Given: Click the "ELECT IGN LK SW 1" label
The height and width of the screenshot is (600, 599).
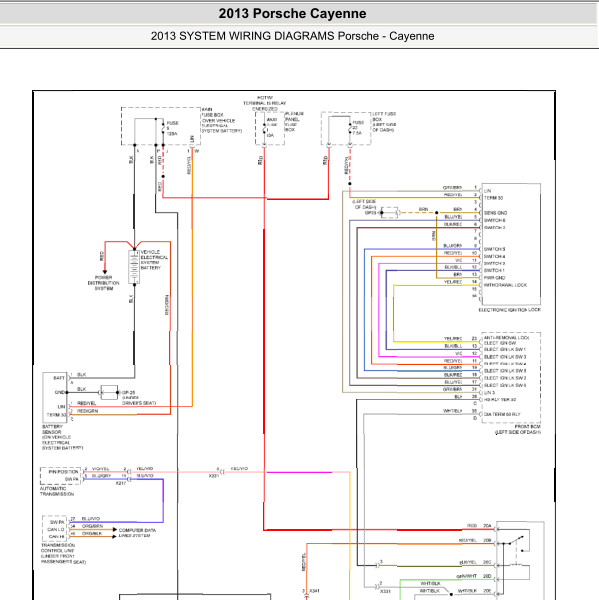Looking at the screenshot, I should click(505, 349).
